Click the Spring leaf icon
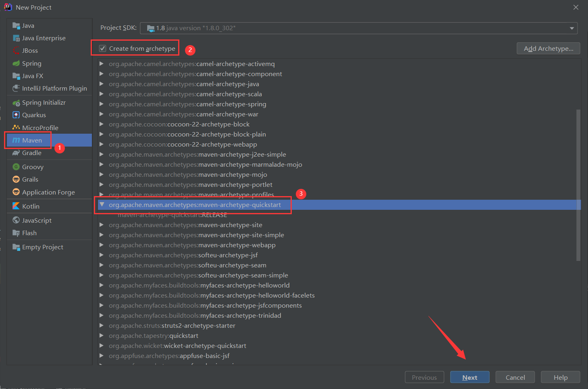This screenshot has height=389, width=588. (x=16, y=63)
